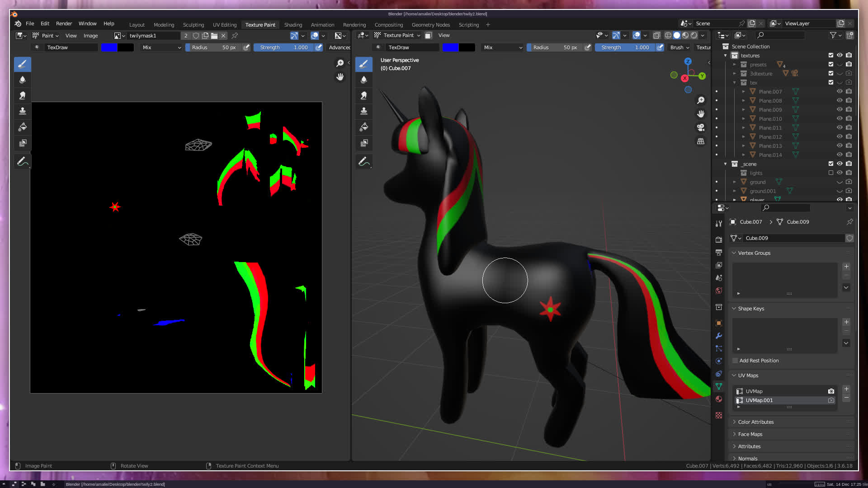Screen dimensions: 868x488
Task: Toggle camera view icon in viewport
Action: 701,127
